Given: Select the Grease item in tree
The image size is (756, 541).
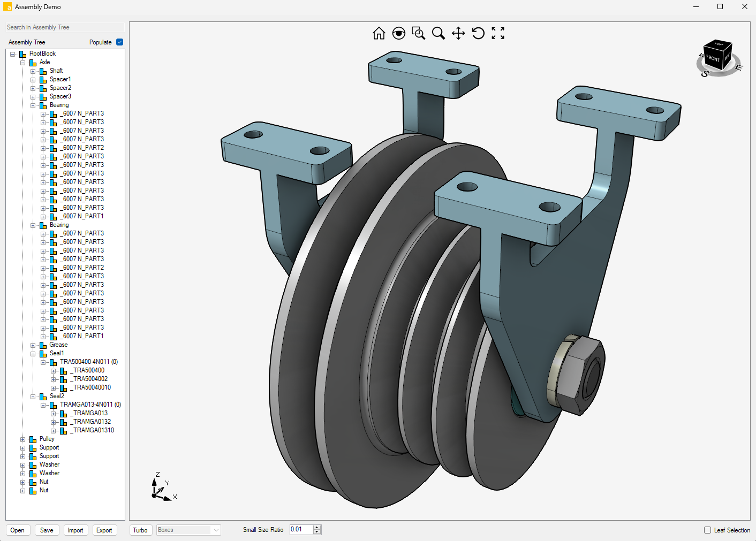Looking at the screenshot, I should [58, 345].
